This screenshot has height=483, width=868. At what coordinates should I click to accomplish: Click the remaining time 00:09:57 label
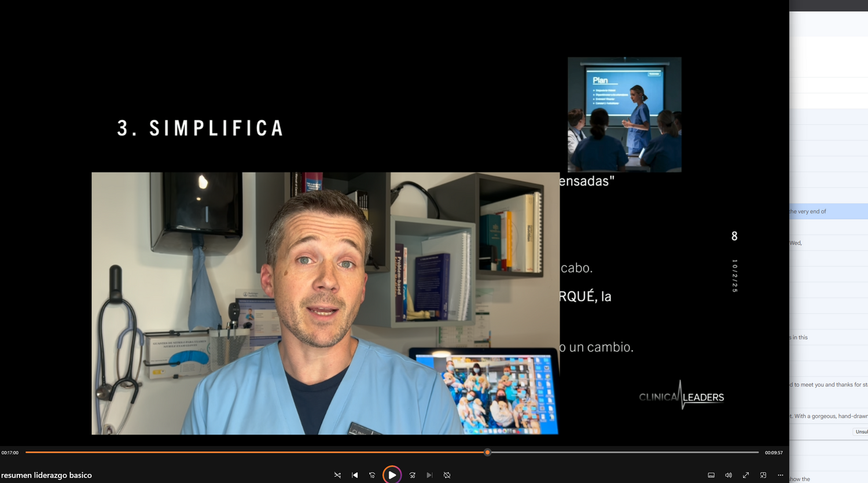[774, 452]
